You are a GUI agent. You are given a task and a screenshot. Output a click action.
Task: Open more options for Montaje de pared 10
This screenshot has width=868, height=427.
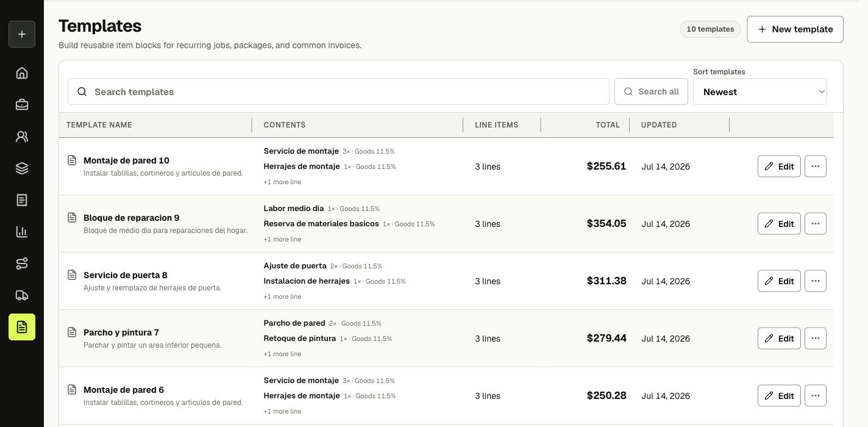[x=816, y=166]
